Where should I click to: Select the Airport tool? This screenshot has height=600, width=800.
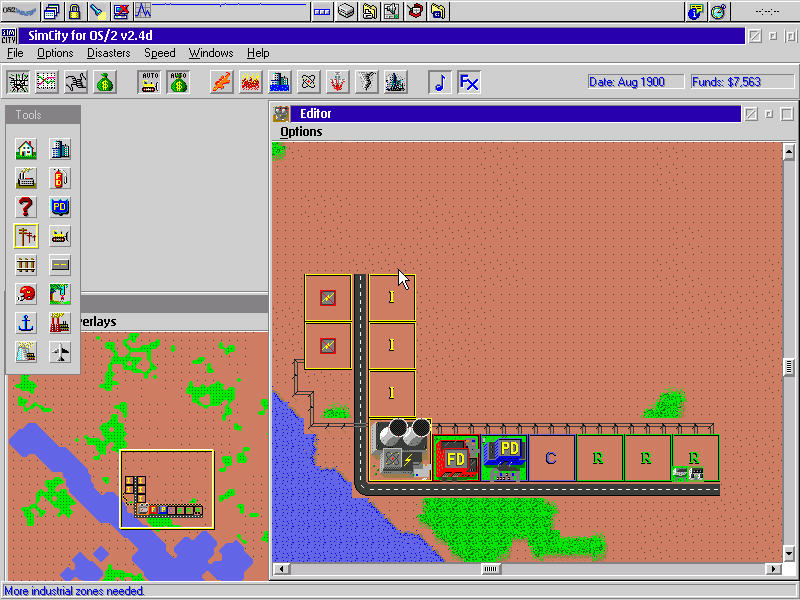[60, 352]
